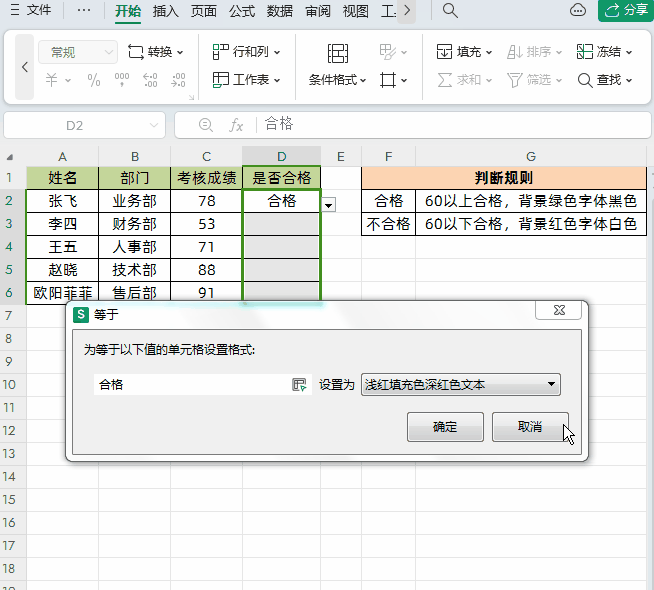Image resolution: width=654 pixels, height=590 pixels.
Task: Click increase decimal places icon
Action: pos(150,80)
